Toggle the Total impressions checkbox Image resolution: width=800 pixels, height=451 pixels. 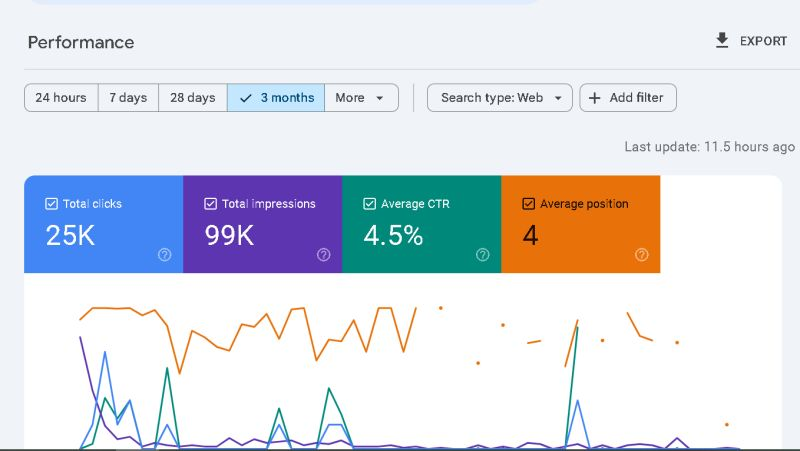pos(210,204)
